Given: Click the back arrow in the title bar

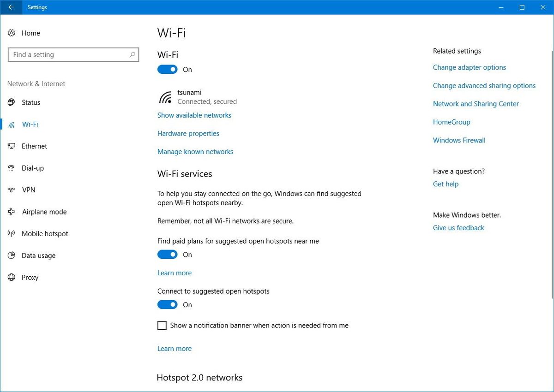Looking at the screenshot, I should click(x=11, y=7).
